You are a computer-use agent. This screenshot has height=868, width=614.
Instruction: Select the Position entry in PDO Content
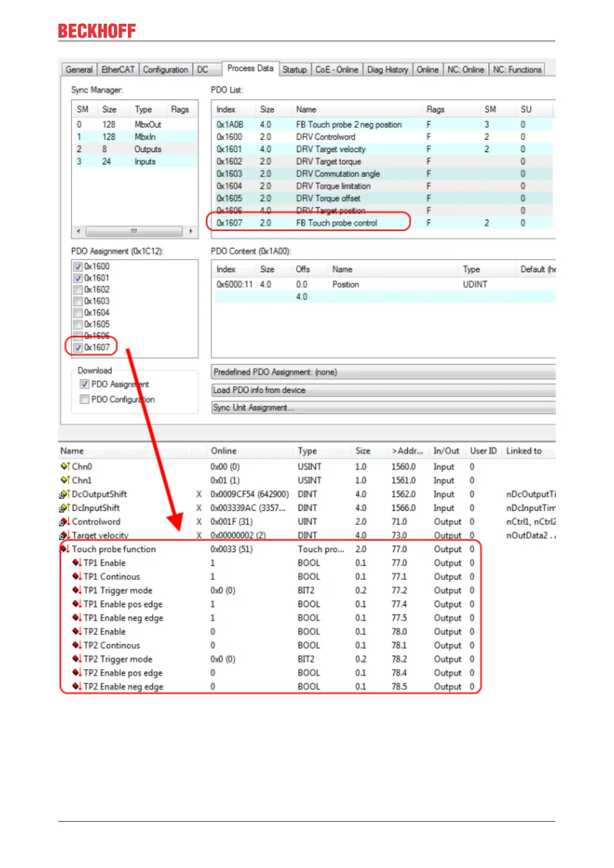pos(384,285)
